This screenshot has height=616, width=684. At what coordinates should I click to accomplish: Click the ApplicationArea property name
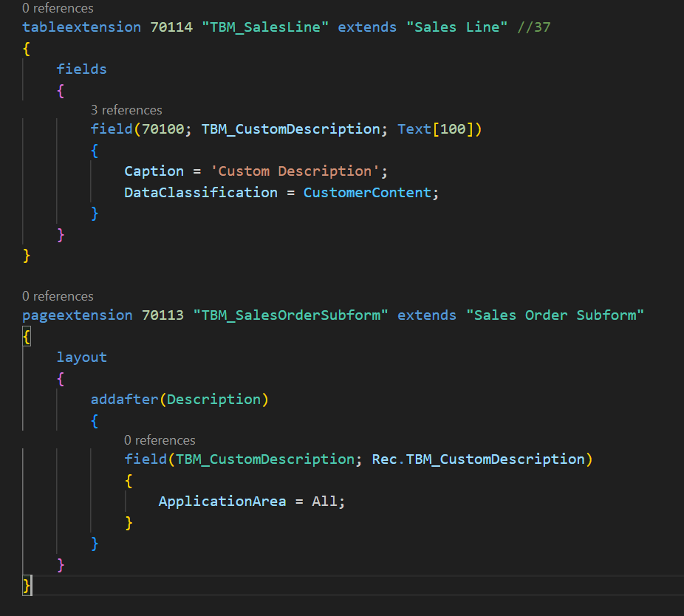(x=222, y=502)
